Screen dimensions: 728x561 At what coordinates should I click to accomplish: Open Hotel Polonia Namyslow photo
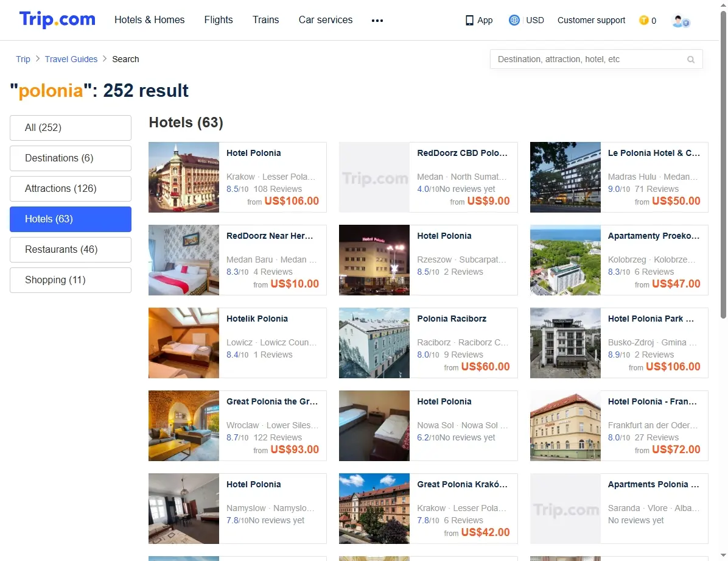(x=184, y=509)
